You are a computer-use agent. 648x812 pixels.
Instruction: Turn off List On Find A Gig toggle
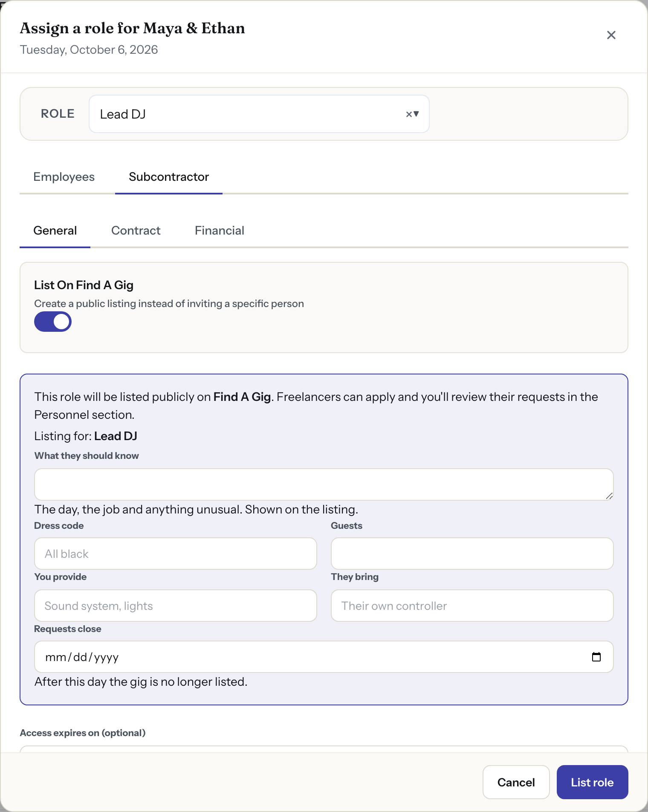click(53, 322)
